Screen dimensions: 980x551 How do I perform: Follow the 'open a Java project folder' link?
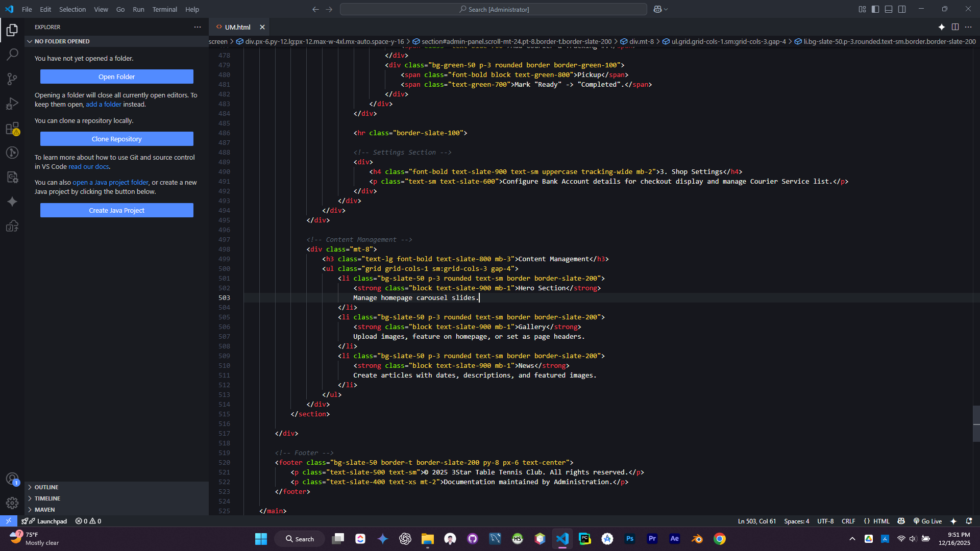pyautogui.click(x=111, y=182)
